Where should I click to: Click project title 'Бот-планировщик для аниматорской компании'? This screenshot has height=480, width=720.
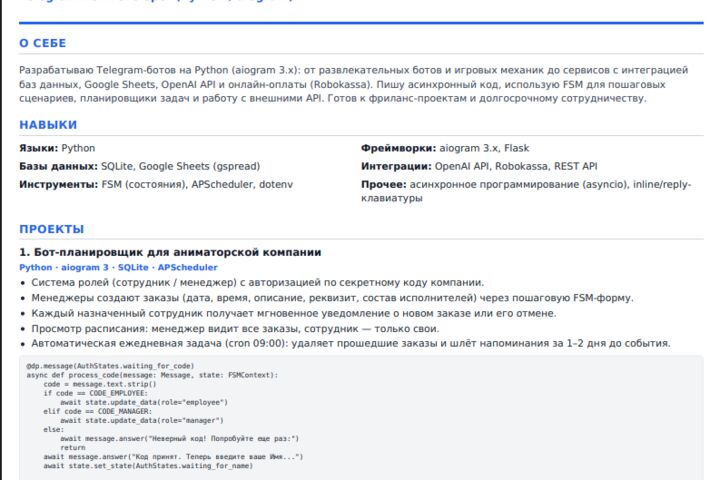pos(170,252)
